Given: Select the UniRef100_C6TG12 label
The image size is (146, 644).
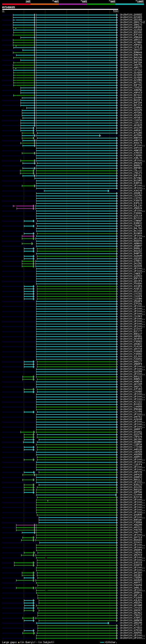Looking at the screenshot, I should [131, 70].
